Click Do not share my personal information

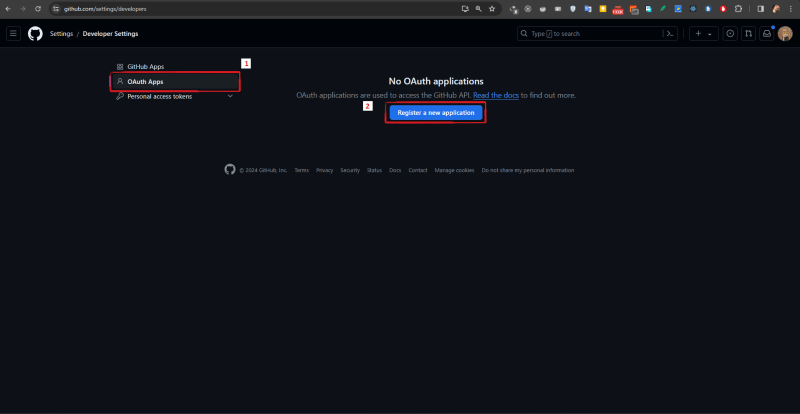click(528, 170)
